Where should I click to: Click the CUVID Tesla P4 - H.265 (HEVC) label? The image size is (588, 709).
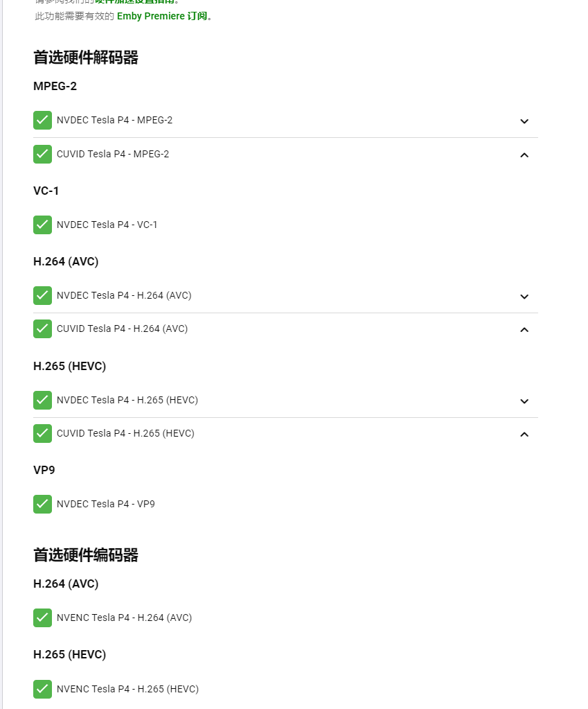click(125, 433)
